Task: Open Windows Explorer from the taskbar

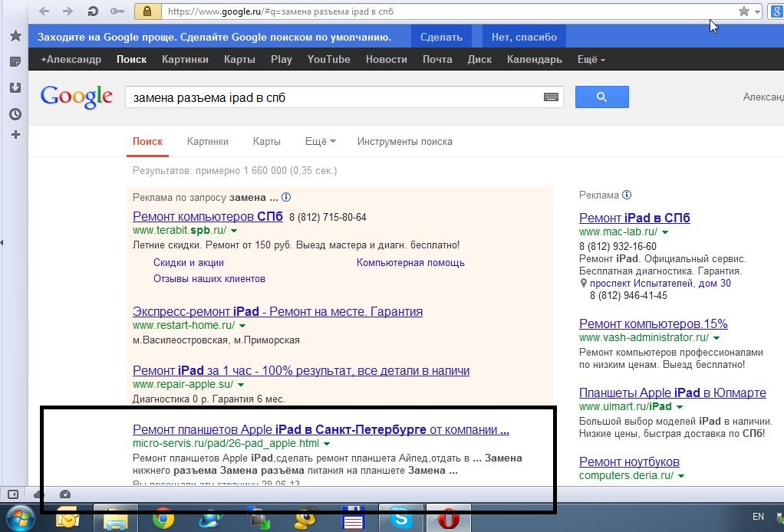Action: pos(116,519)
